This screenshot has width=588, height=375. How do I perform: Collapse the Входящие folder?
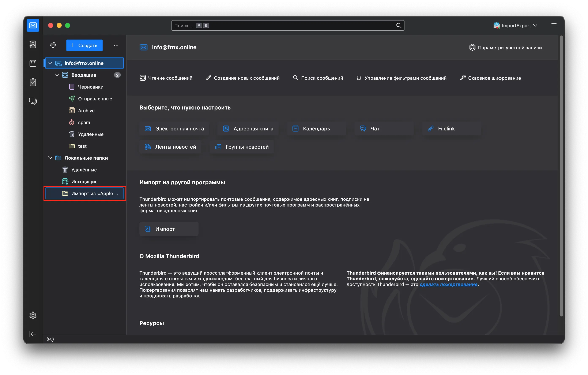(x=57, y=75)
